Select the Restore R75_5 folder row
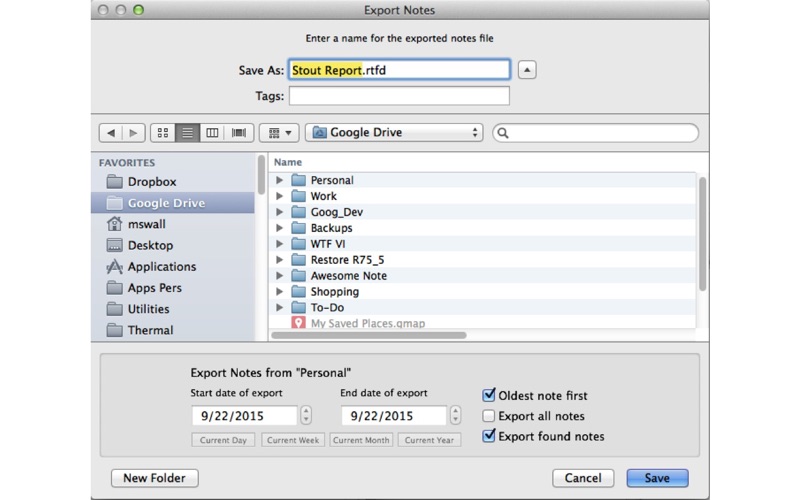Image resolution: width=800 pixels, height=500 pixels. tap(482, 260)
